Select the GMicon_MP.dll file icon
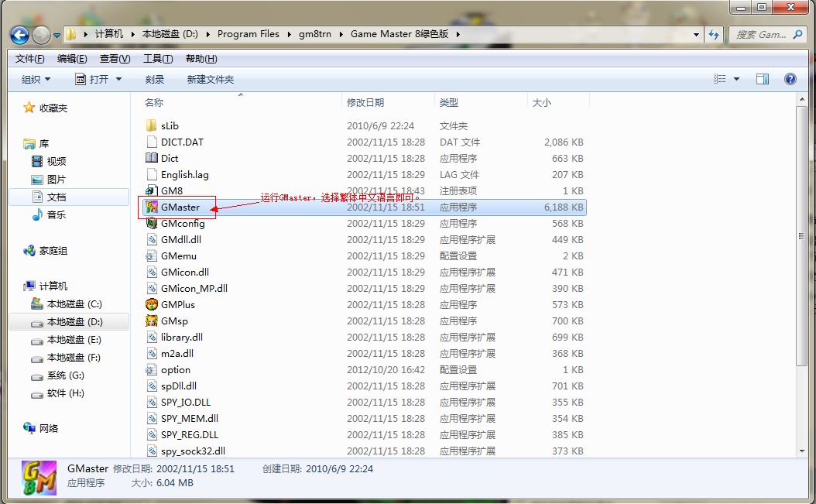This screenshot has width=816, height=504. point(152,288)
